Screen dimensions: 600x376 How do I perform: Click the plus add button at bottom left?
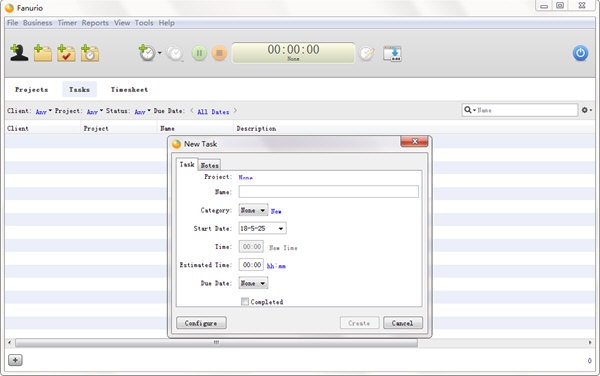pos(15,360)
